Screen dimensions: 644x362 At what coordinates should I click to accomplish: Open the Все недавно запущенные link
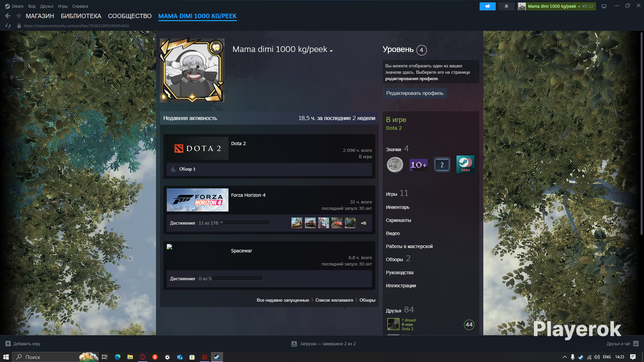coord(283,300)
